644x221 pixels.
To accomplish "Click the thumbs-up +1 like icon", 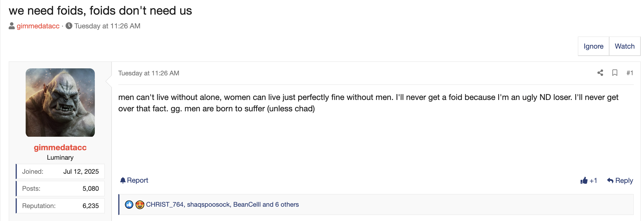I will [x=584, y=180].
